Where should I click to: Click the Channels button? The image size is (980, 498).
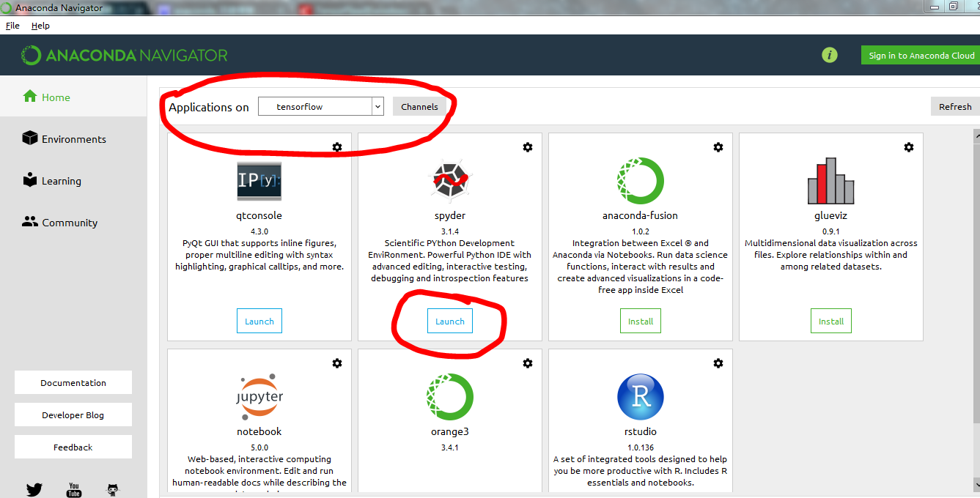click(419, 106)
